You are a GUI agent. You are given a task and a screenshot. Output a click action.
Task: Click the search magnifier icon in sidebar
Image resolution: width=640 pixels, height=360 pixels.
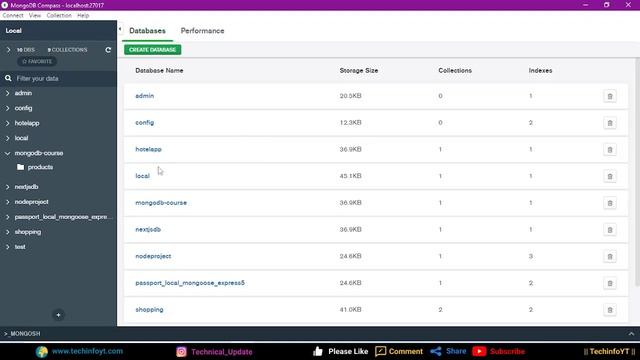[x=8, y=78]
